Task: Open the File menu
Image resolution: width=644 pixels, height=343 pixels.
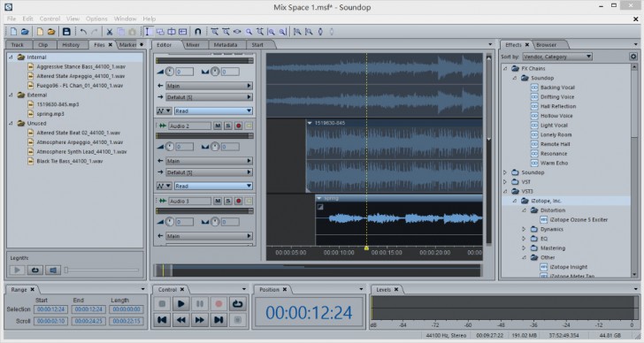Action: 11,19
